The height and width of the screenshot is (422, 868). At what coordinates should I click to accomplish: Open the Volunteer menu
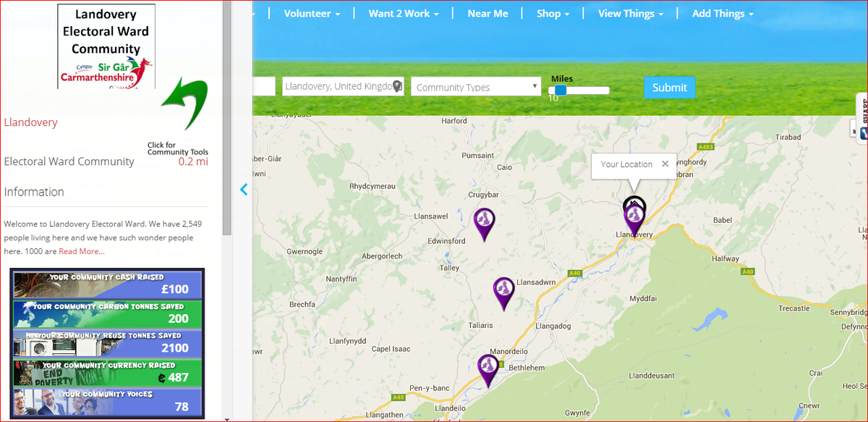pos(312,13)
